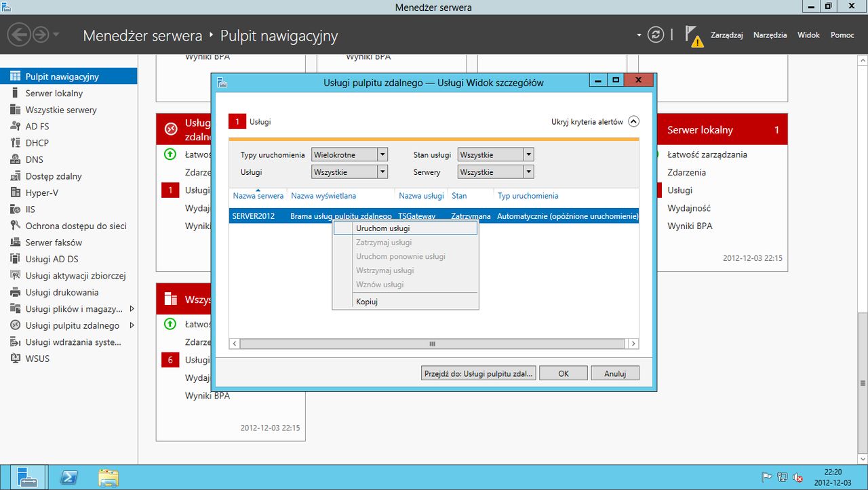Open the Zarządzaj menu
This screenshot has width=868, height=490.
[727, 35]
